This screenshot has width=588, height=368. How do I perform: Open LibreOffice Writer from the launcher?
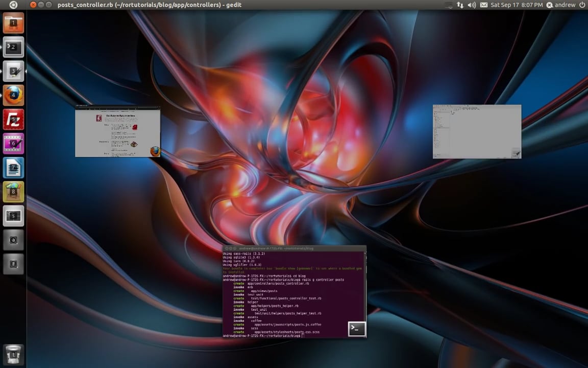(14, 168)
